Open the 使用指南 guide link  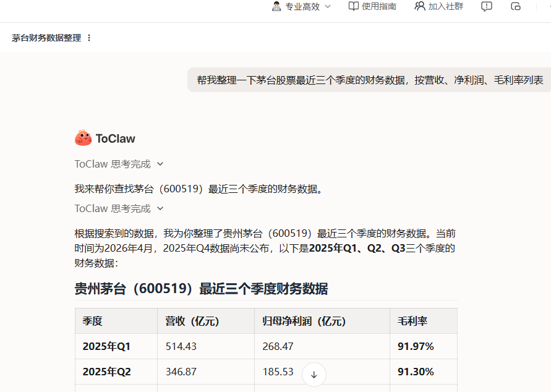[372, 6]
